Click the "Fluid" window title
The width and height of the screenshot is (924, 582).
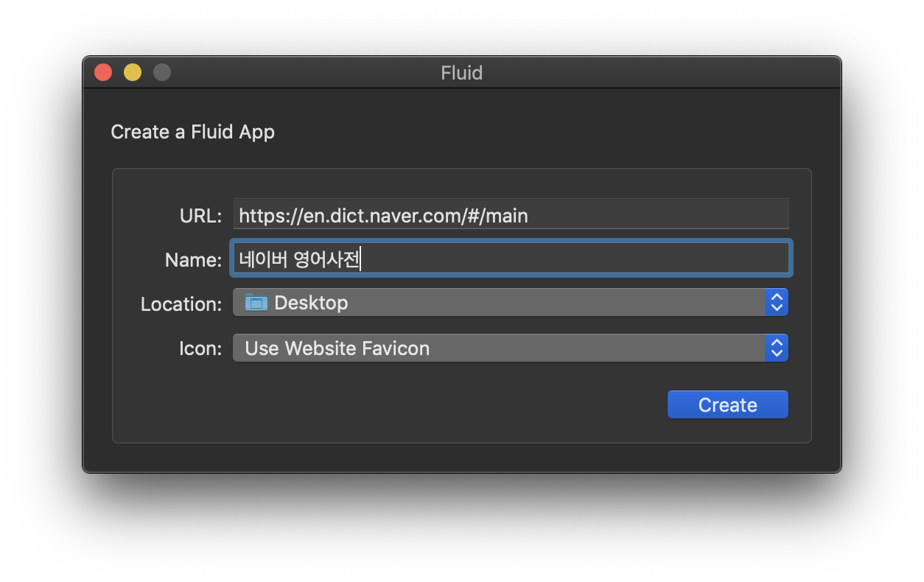[x=462, y=73]
